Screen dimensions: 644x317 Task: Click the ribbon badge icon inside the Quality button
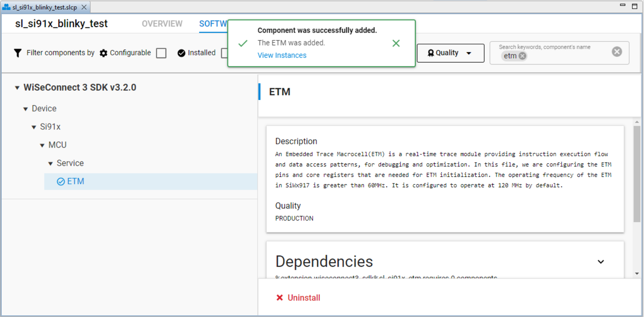[x=431, y=53]
